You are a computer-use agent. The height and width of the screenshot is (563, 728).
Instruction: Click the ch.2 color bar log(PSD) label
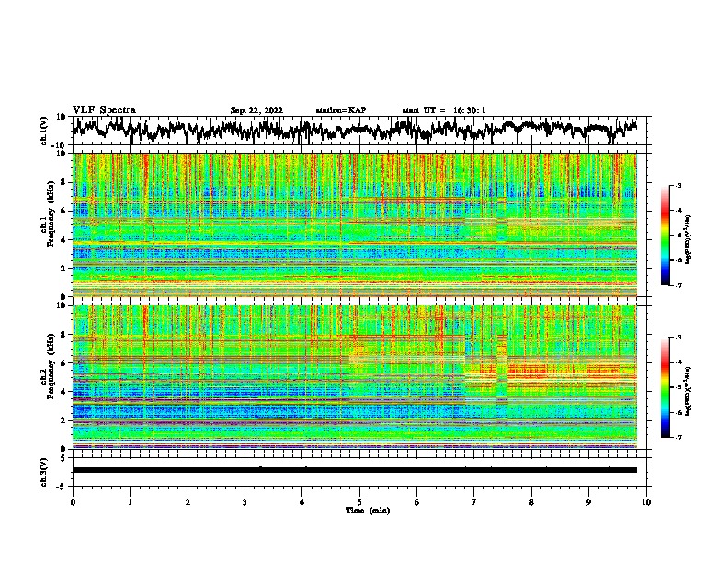pyautogui.click(x=688, y=391)
